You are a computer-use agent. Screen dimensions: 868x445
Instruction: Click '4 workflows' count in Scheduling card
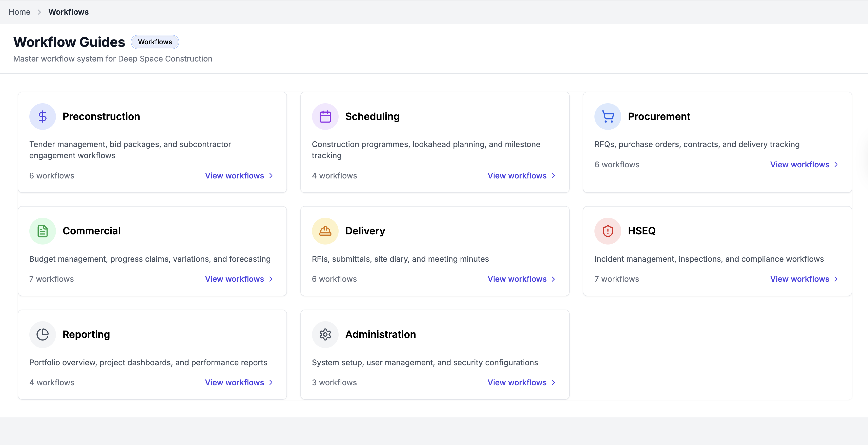[x=334, y=176]
